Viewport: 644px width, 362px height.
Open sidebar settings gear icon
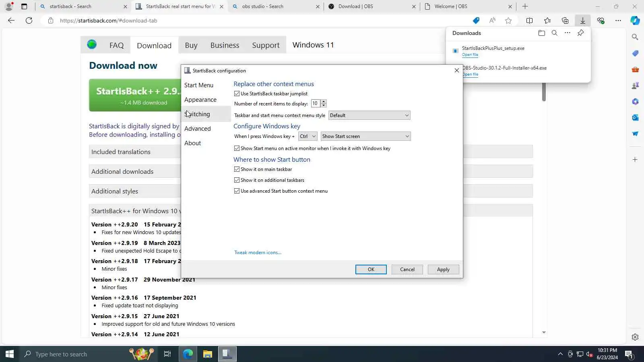635,337
